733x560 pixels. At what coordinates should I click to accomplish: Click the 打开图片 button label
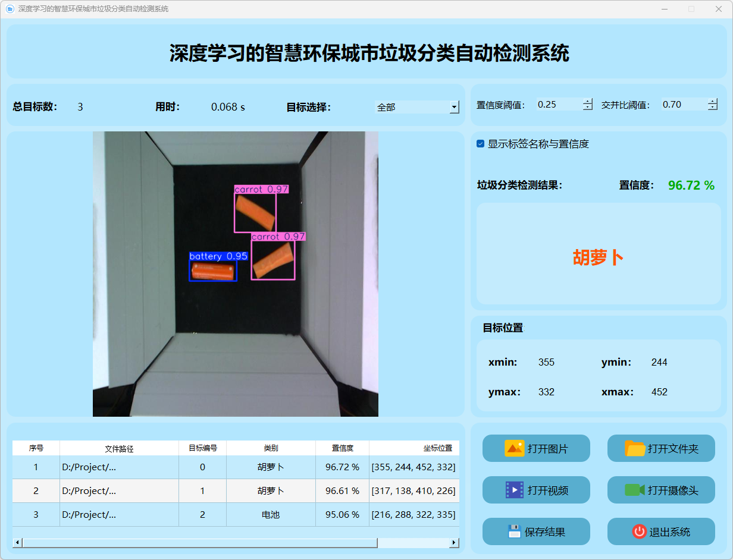547,449
